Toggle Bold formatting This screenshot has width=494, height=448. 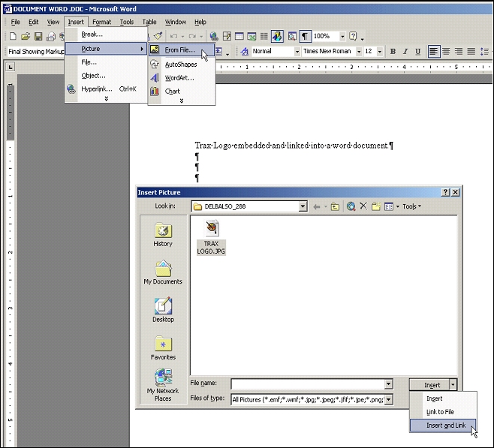393,51
